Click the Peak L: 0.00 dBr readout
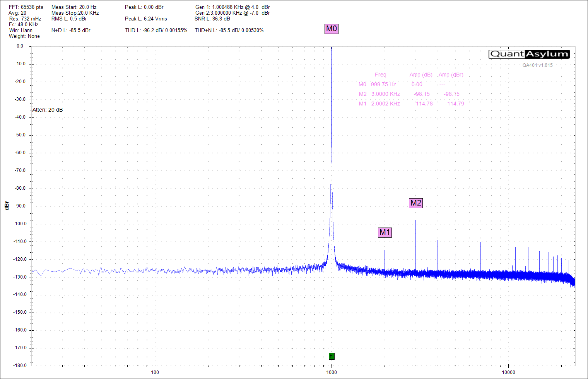The width and height of the screenshot is (588, 379). (144, 7)
